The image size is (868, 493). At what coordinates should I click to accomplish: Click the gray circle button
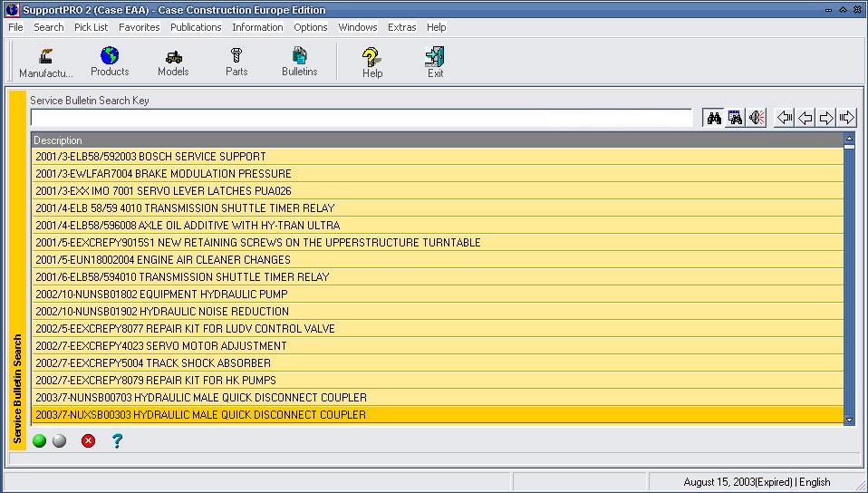click(x=59, y=441)
